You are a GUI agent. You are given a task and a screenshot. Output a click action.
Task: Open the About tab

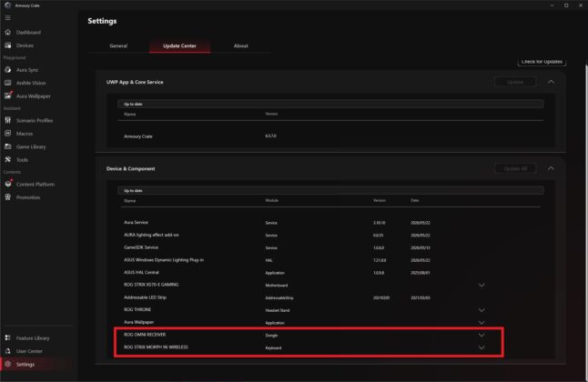240,45
